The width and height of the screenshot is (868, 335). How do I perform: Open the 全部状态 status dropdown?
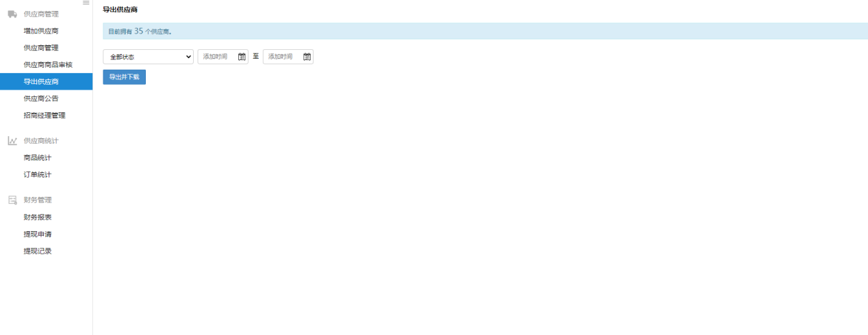coord(149,57)
